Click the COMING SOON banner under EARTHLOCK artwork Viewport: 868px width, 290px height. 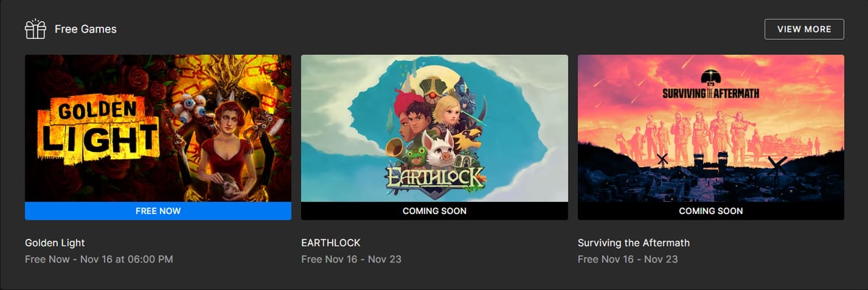tap(434, 211)
